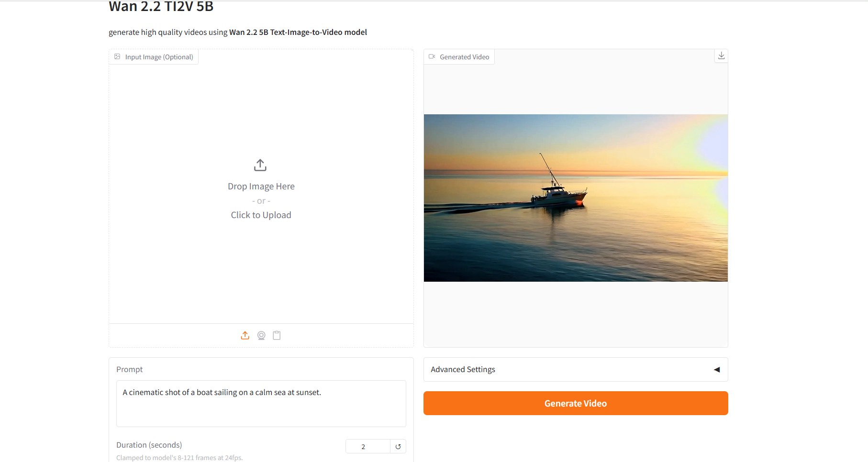Image resolution: width=868 pixels, height=462 pixels.
Task: Click the Generated Video label
Action: click(x=465, y=57)
